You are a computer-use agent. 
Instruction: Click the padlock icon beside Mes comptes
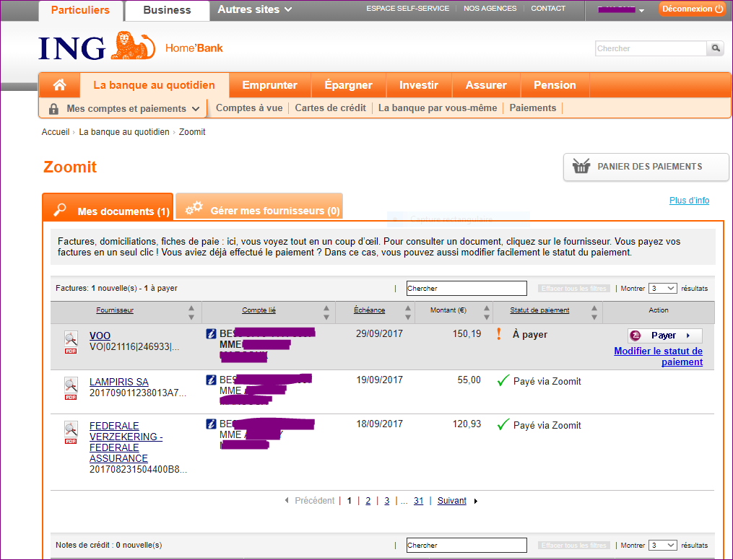point(53,109)
